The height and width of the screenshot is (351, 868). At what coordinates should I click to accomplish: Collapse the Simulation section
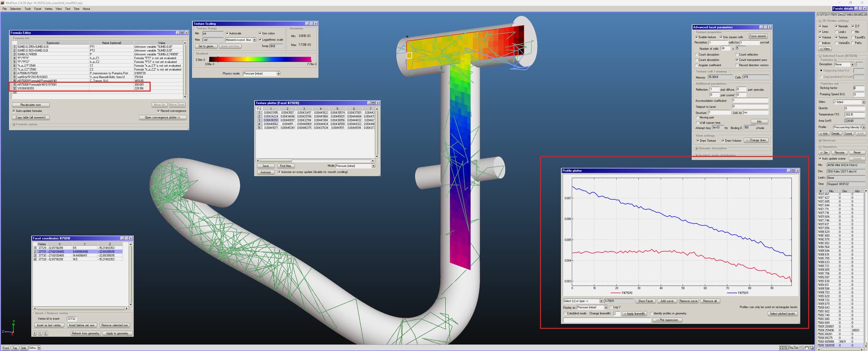pos(820,147)
